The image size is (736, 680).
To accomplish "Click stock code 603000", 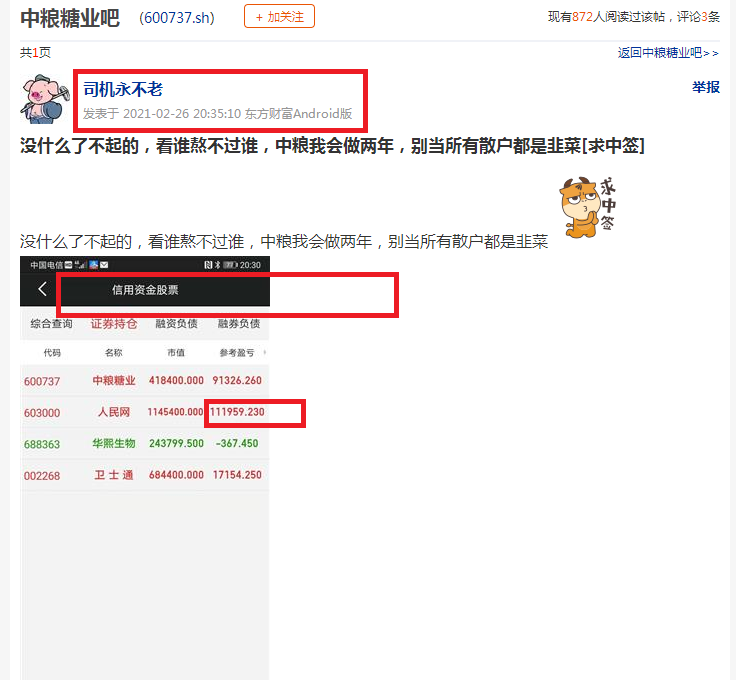I will [42, 413].
